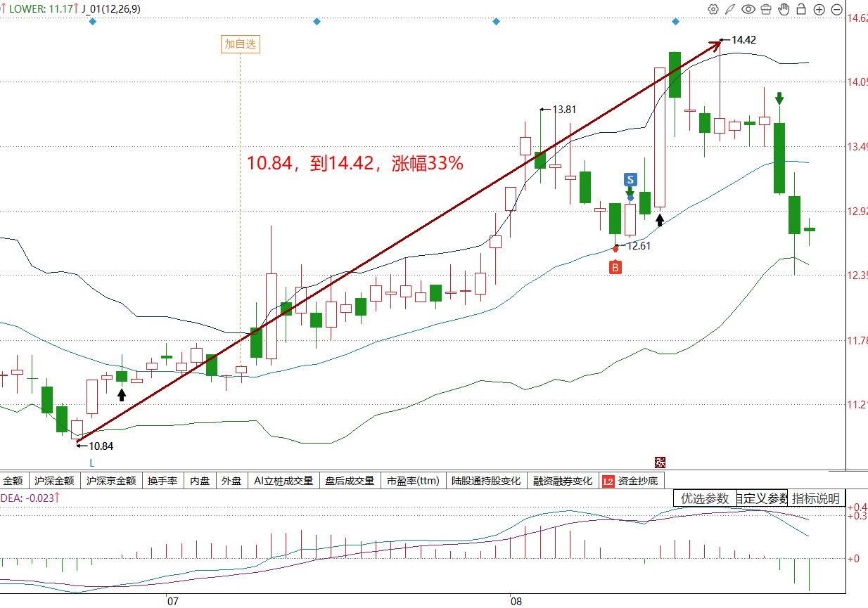Click the 指标说明 button
Image resolution: width=868 pixels, height=608 pixels.
point(816,498)
